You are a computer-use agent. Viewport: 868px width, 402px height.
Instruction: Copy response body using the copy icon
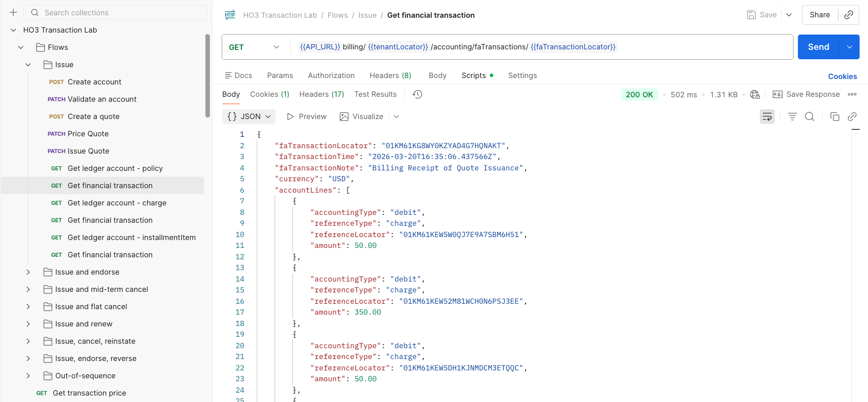click(835, 117)
